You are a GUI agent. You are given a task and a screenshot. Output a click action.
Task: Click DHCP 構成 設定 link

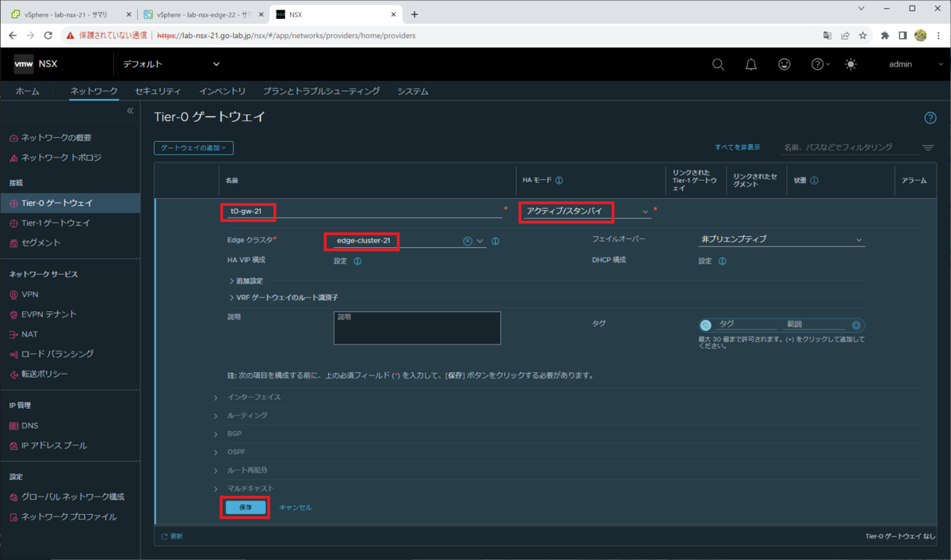pos(705,261)
